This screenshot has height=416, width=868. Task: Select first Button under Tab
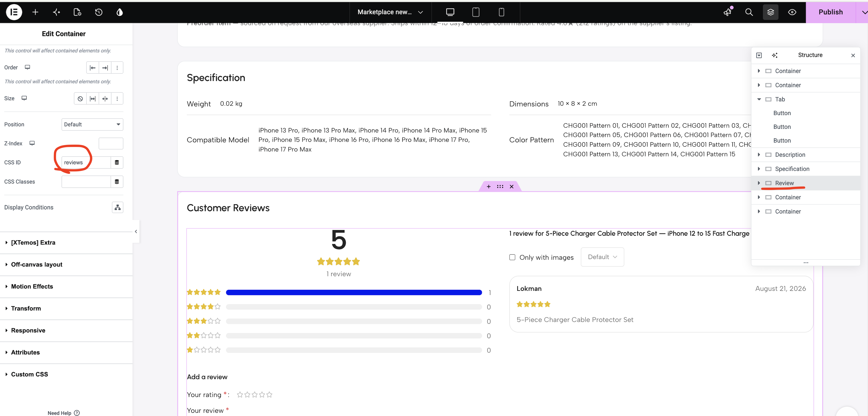pos(782,113)
